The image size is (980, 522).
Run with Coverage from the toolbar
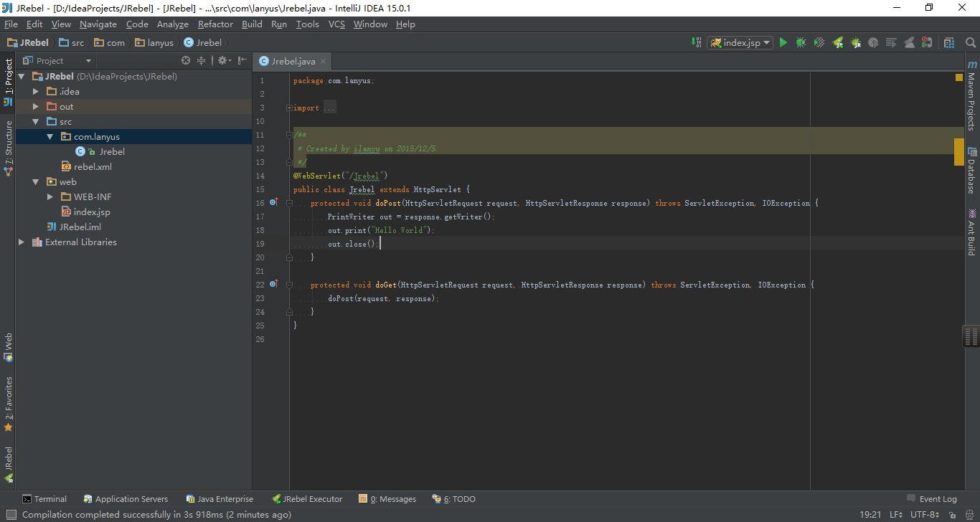[819, 43]
